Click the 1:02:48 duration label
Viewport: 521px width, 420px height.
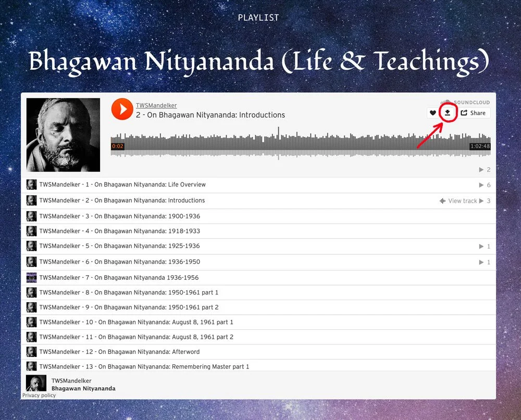pos(480,146)
